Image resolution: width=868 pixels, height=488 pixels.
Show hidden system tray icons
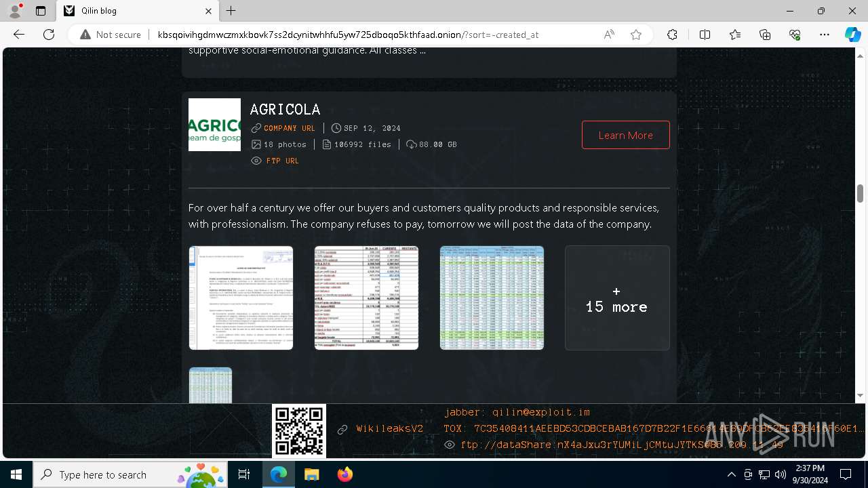[731, 474]
